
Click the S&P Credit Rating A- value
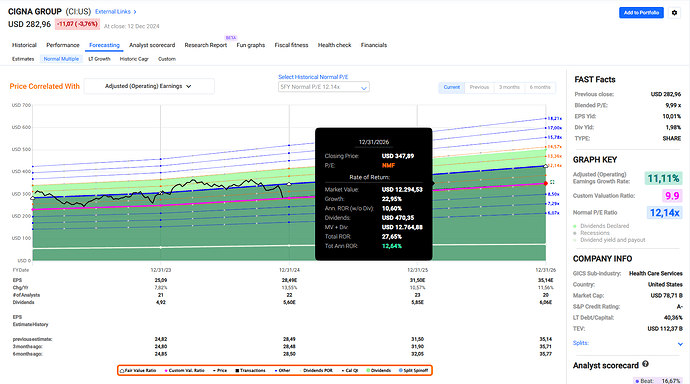click(679, 307)
